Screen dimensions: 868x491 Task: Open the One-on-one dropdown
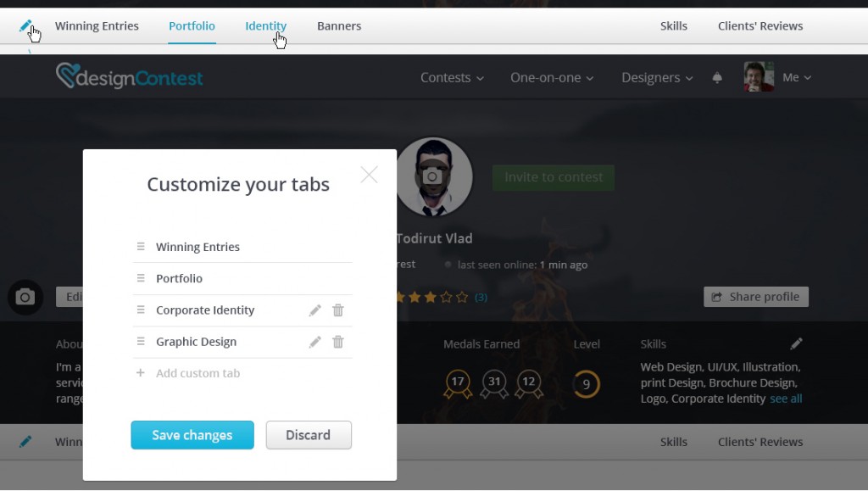[x=551, y=78]
